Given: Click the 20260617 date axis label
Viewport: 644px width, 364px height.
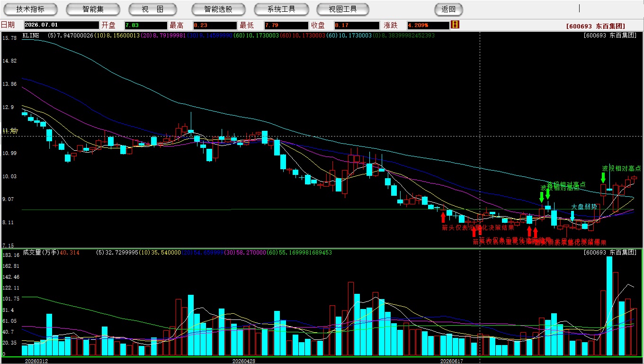Looking at the screenshot, I should point(452,361).
